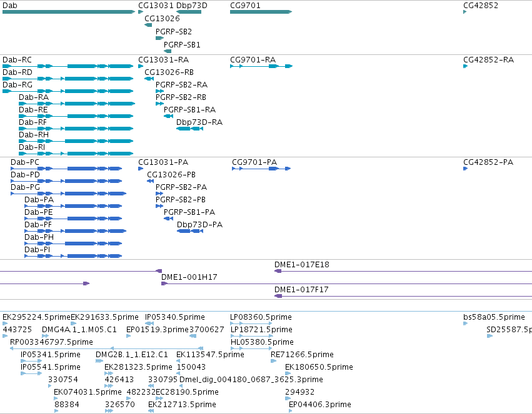Select the Dab-RD transcript label

point(18,72)
